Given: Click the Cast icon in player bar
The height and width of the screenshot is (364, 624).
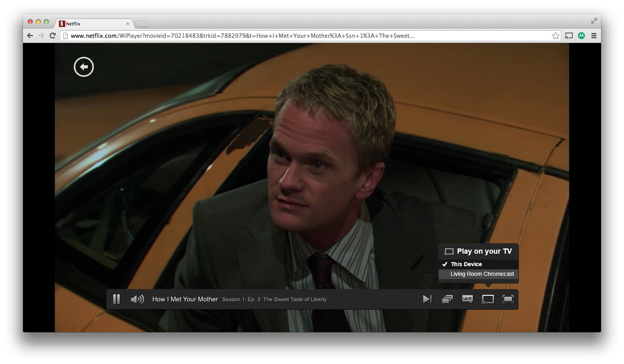Looking at the screenshot, I should pyautogui.click(x=488, y=299).
